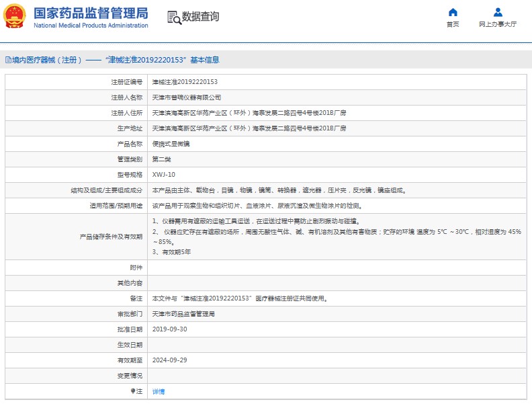Click the registrant name 天津市普瑞仪器有限公司

click(187, 97)
